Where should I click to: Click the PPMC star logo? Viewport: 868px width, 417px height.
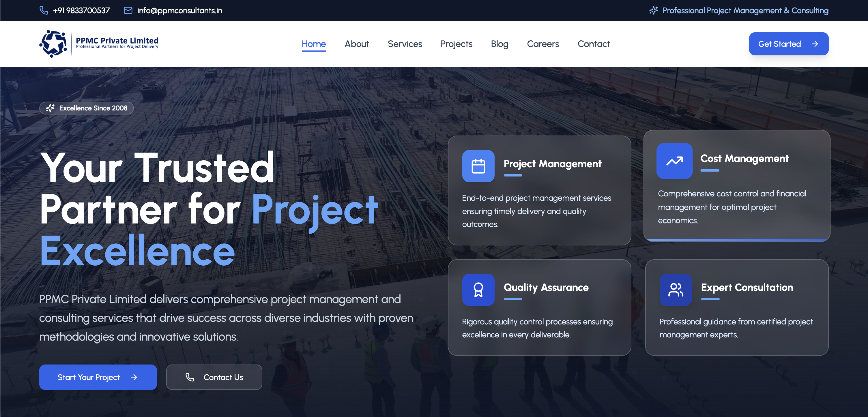(53, 44)
